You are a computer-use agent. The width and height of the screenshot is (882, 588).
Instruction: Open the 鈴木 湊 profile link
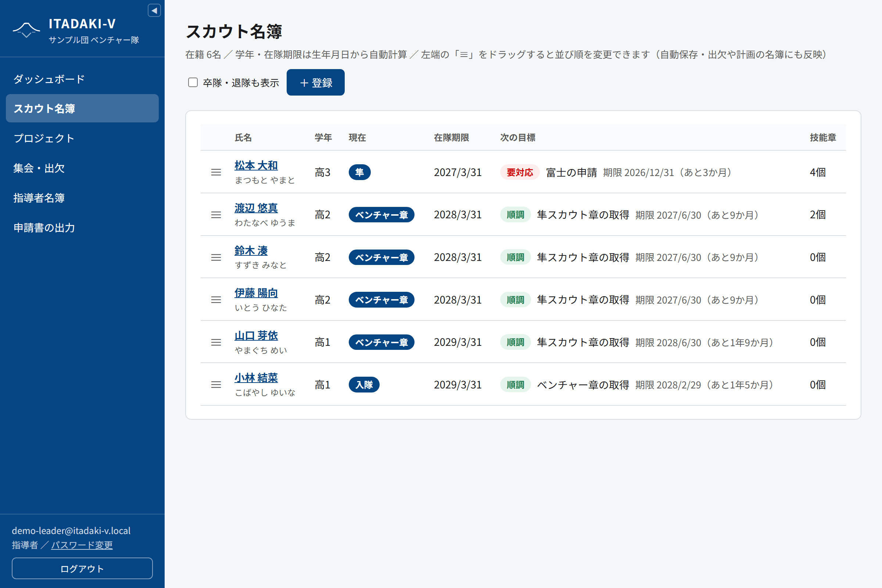click(x=251, y=251)
